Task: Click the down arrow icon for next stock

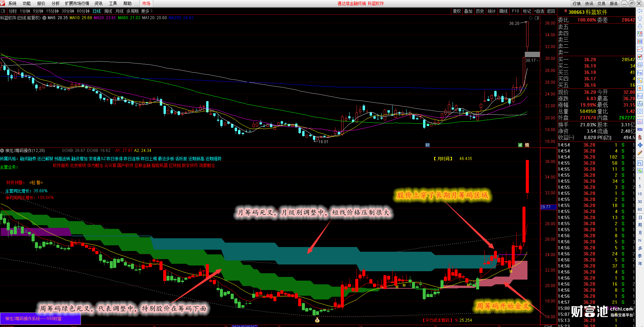Action: tap(640, 26)
